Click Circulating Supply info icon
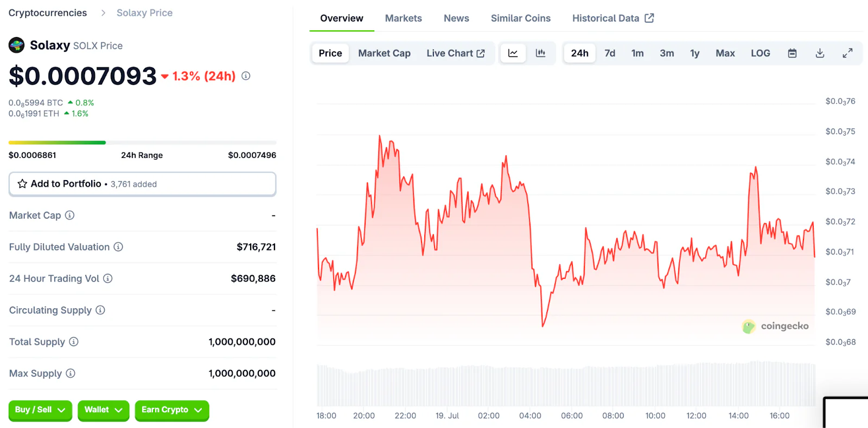The height and width of the screenshot is (428, 868). (x=100, y=310)
